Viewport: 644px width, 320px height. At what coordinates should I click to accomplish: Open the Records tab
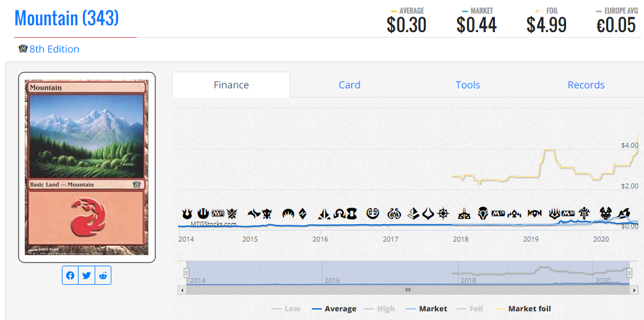(586, 85)
